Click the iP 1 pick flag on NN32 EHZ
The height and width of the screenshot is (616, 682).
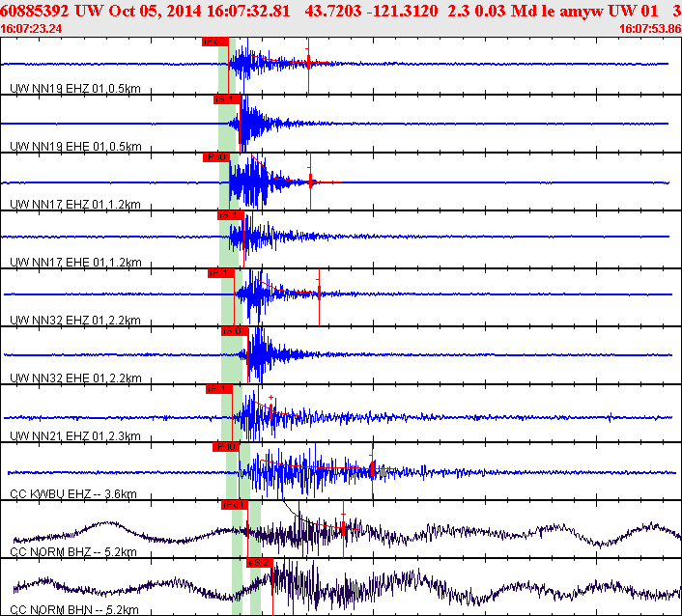point(220,273)
